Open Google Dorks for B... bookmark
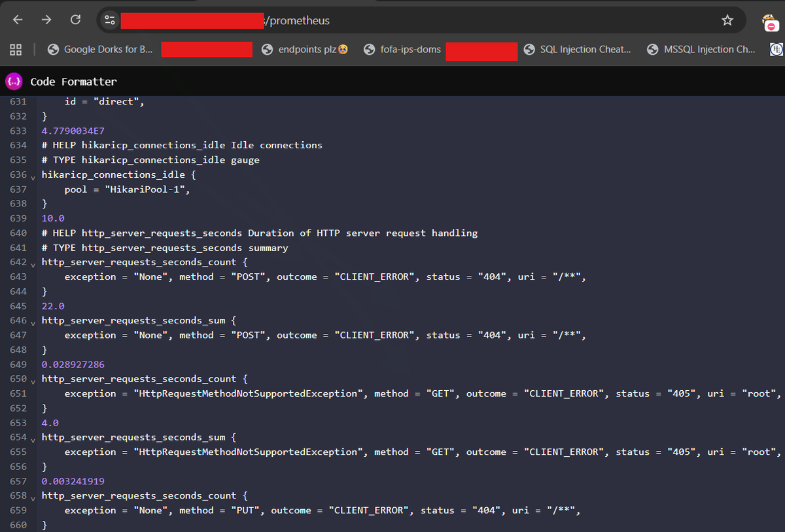 point(101,49)
